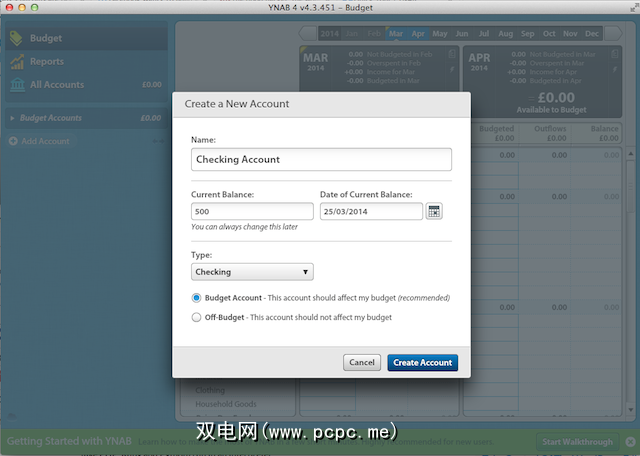Click the Balance column header

[x=604, y=129]
